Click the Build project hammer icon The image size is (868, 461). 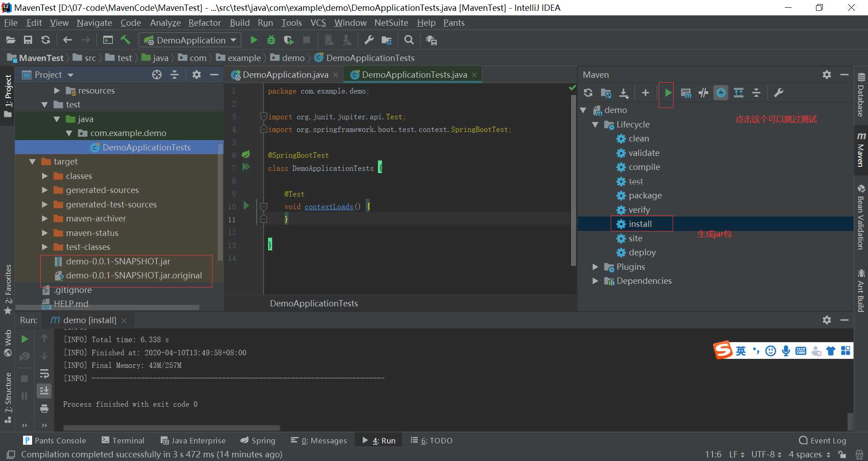(125, 40)
